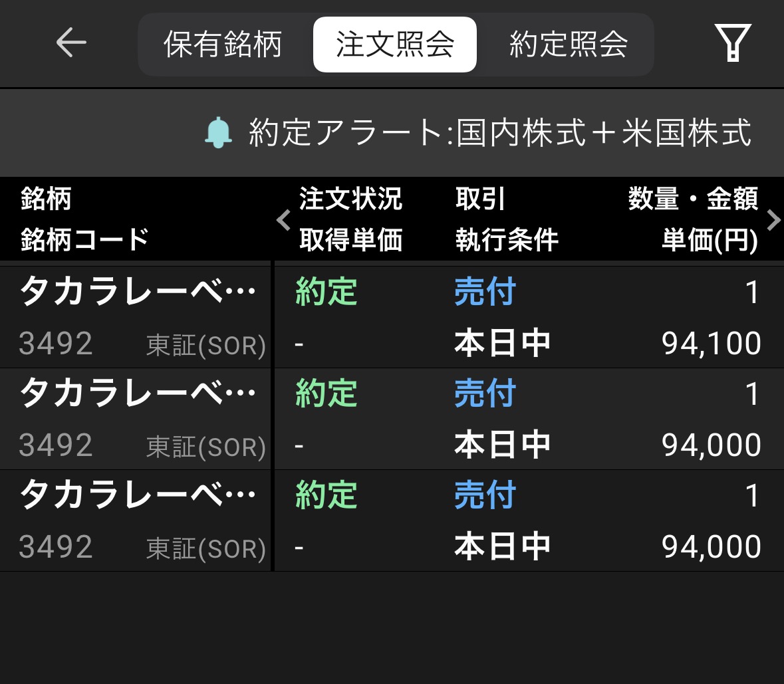Screen dimensions: 784x684
Task: Tap the 注文状況 column header
Action: [350, 199]
